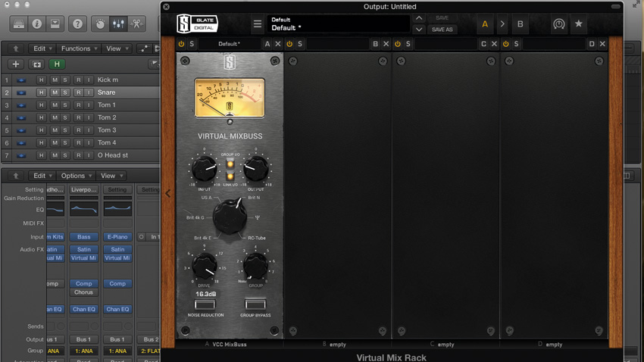Toggle the NOISE REDUCTION button
644x362 pixels.
(205, 304)
